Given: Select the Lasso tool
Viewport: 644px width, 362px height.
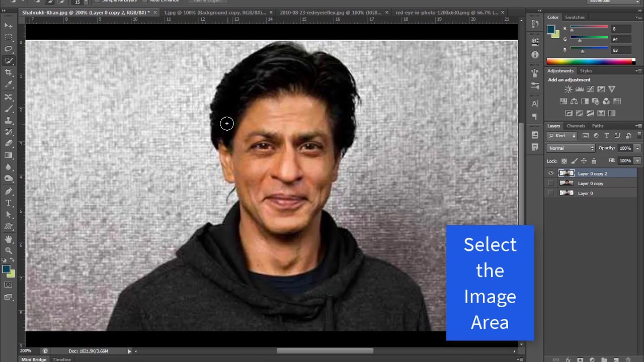Looking at the screenshot, I should [9, 49].
